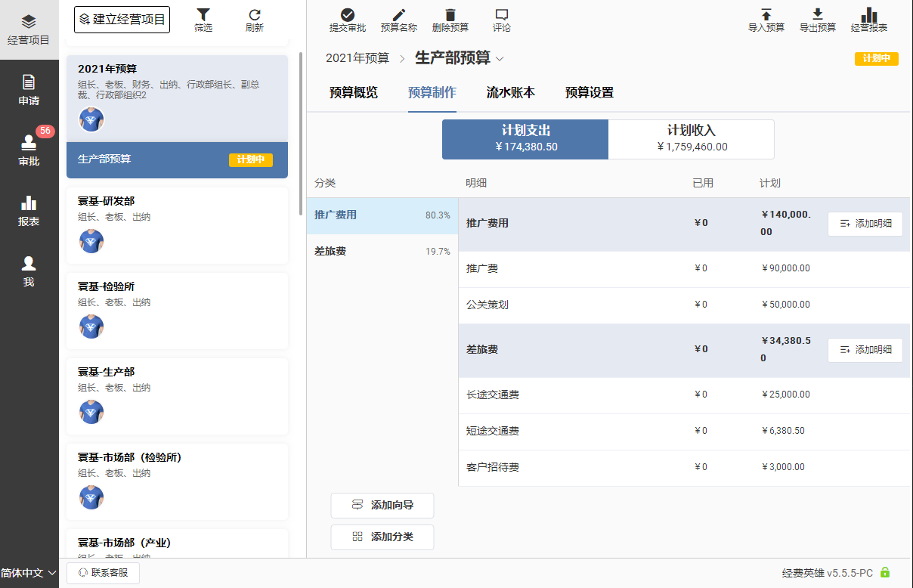Open 审批 in the left sidebar
The image size is (913, 588).
click(29, 150)
